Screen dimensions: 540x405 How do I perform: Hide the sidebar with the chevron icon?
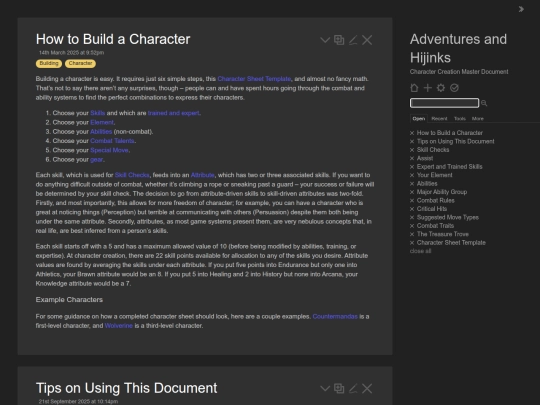coord(521,9)
